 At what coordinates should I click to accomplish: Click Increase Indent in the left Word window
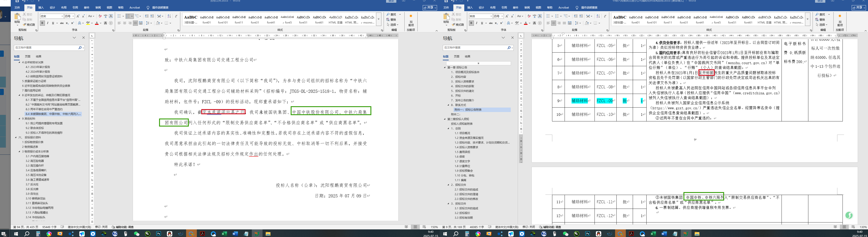pyautogui.click(x=152, y=16)
